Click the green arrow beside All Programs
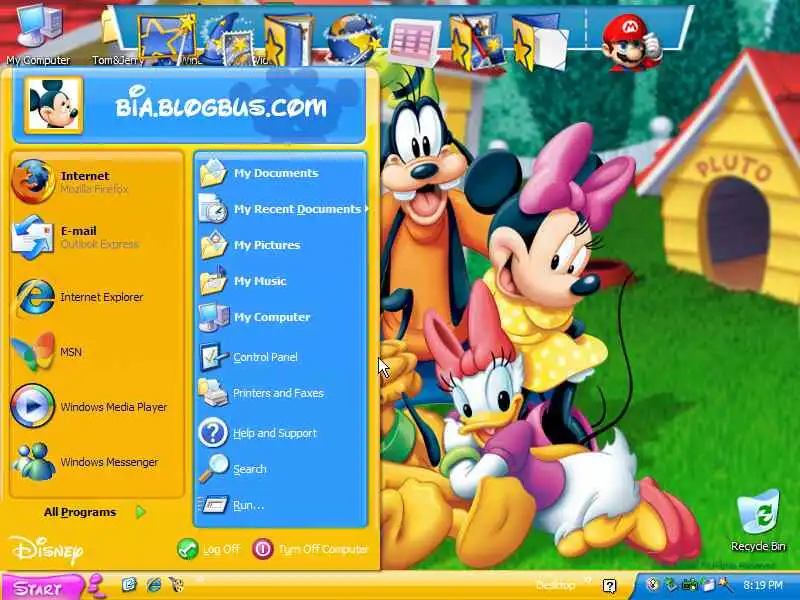 tap(141, 512)
